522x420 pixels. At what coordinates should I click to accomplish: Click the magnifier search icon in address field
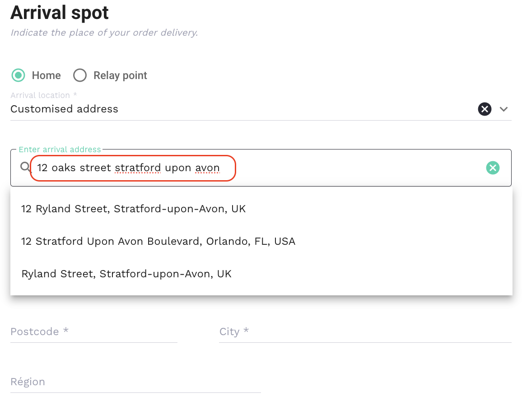click(x=25, y=168)
